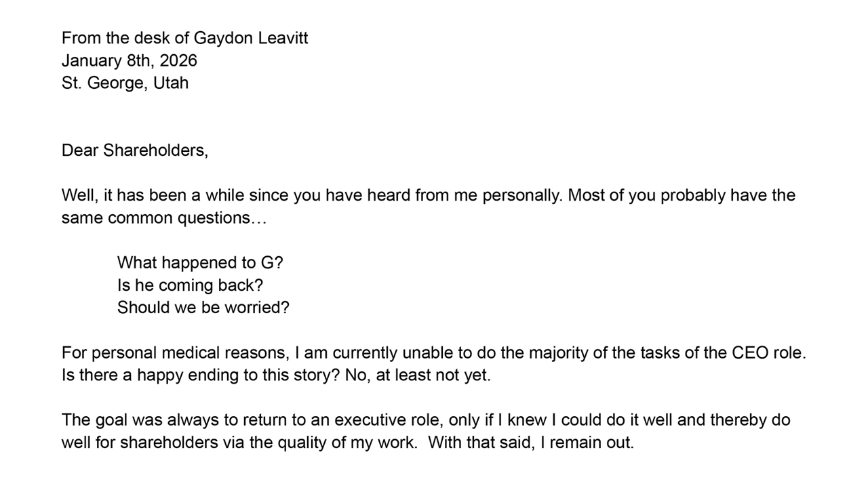Click the words "CEO role" in the letter
Viewport: 868px width, 488px height.
(768, 352)
